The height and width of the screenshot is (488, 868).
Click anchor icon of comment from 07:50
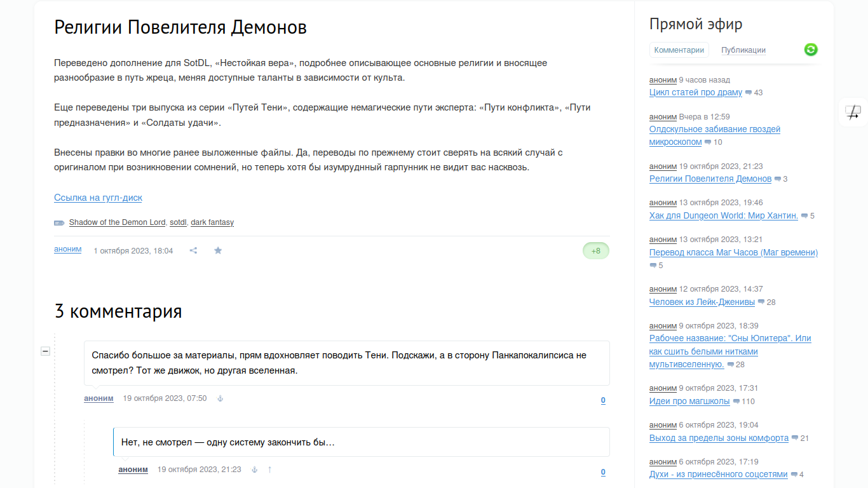pos(220,398)
